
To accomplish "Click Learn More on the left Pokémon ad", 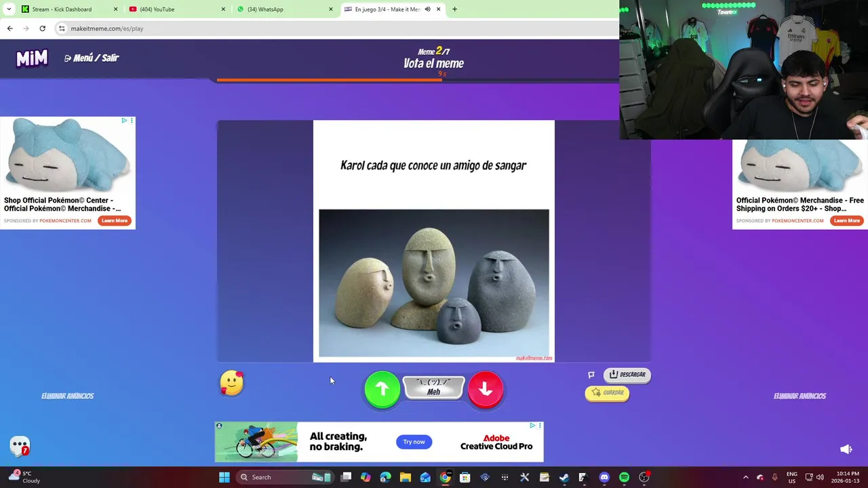I will (x=115, y=220).
